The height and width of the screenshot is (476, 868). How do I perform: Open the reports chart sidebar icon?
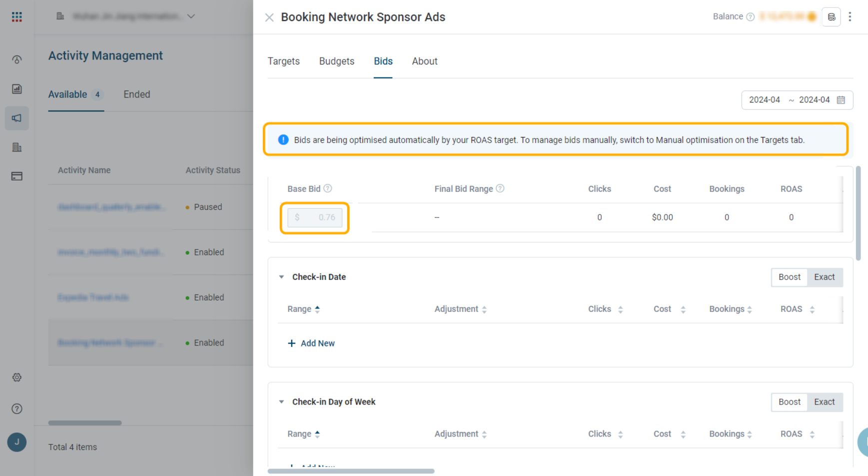pyautogui.click(x=17, y=89)
